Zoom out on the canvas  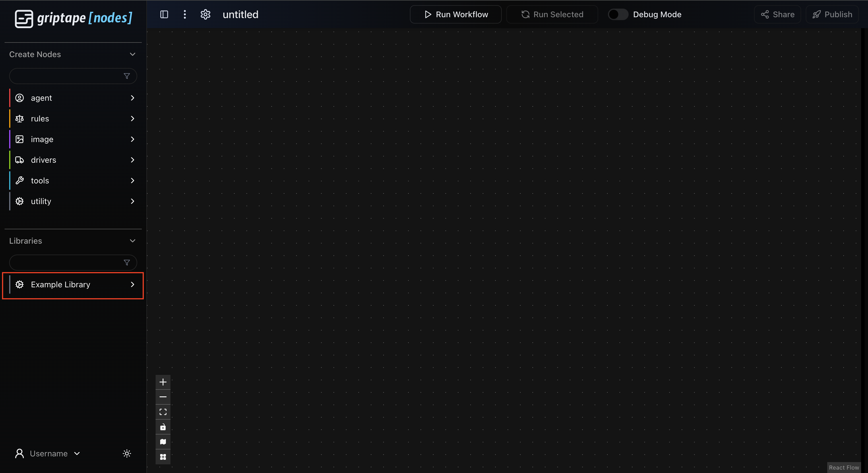(x=163, y=397)
